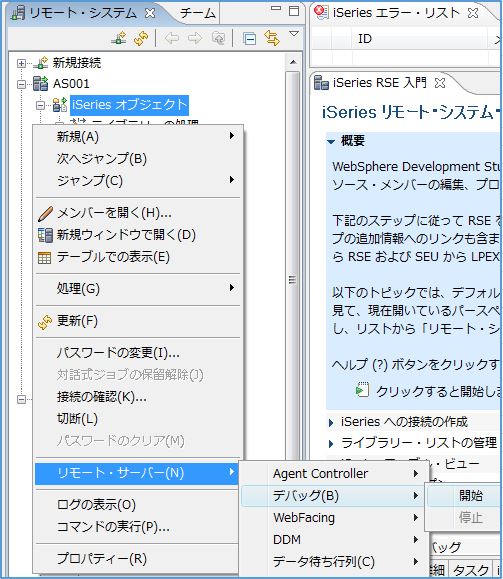Choose 新規ウィンドウで開く(D)
This screenshot has height=579, width=503.
point(138,235)
